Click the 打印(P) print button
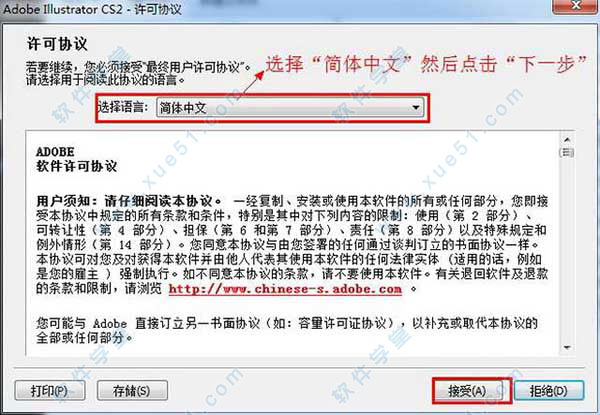Viewport: 600px width, 415px height. click(x=50, y=391)
